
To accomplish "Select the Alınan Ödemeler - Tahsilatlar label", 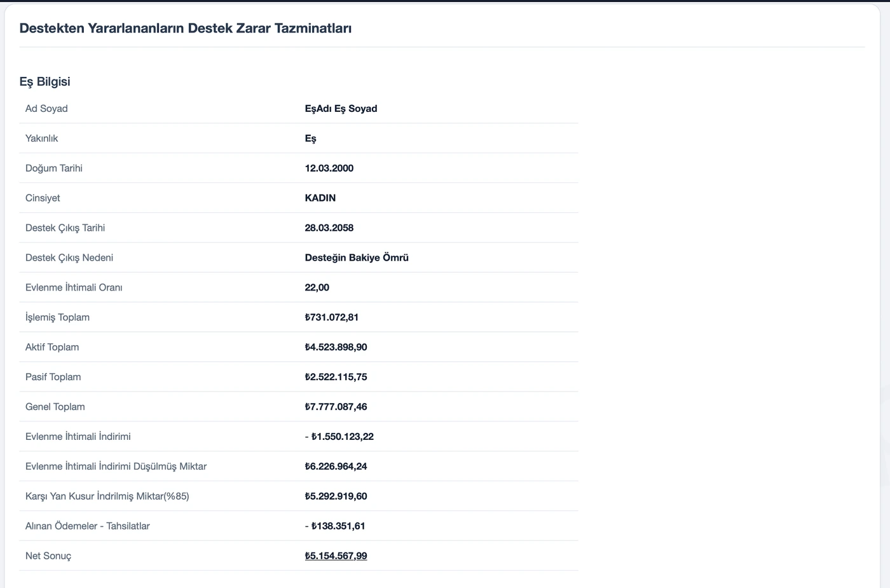I will coord(88,527).
